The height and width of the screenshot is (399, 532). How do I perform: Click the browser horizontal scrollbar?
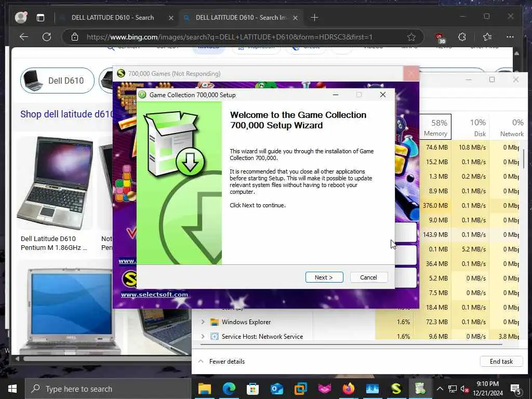click(x=107, y=358)
